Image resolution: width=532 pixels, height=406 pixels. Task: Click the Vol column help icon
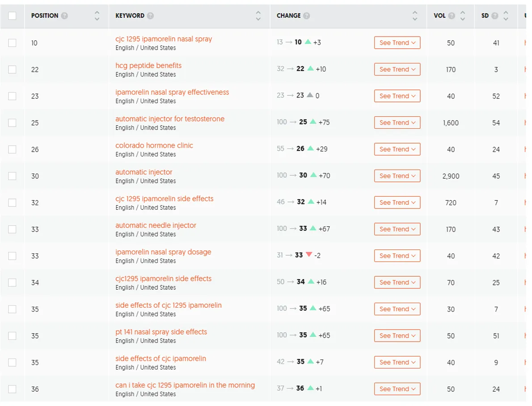pos(452,16)
